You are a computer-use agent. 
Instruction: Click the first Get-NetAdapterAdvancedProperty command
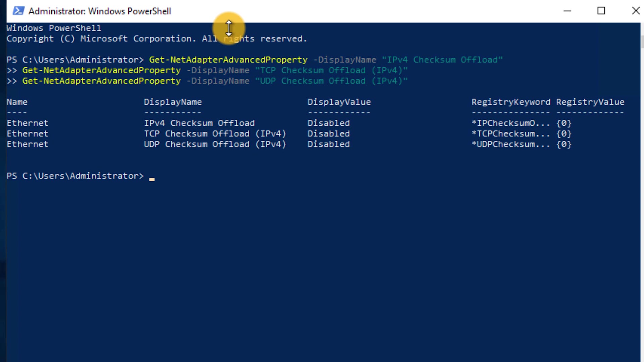coord(228,60)
